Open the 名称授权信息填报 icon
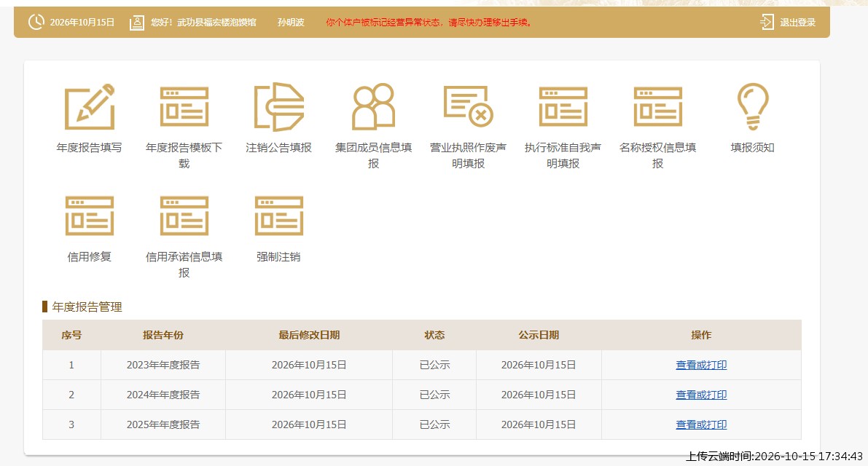Viewport: 868px width, 466px height. pyautogui.click(x=657, y=107)
